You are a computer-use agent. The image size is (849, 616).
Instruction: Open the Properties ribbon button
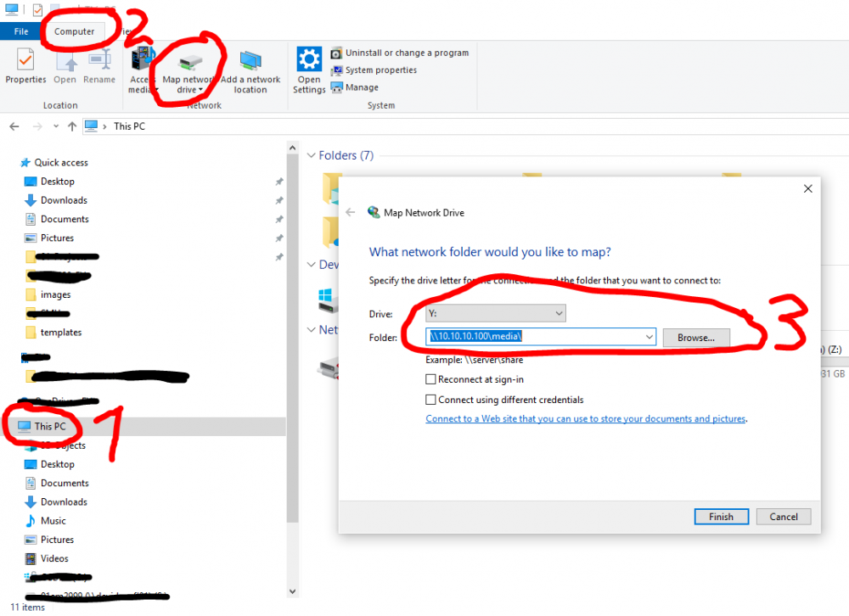coord(25,66)
